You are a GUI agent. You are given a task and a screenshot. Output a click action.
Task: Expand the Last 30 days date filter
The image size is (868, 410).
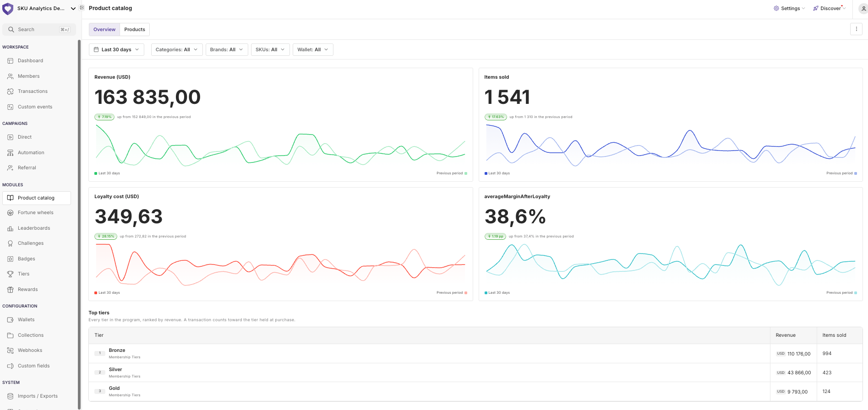[x=116, y=49]
